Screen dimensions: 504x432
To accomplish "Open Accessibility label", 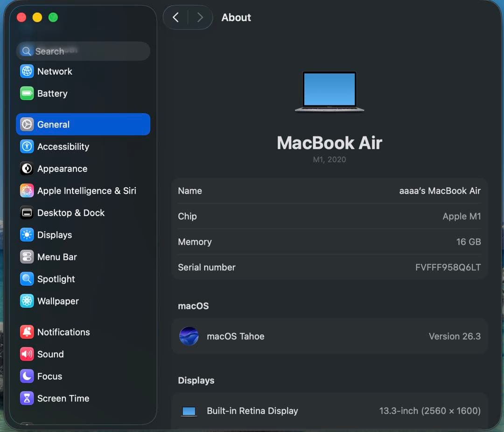I will [63, 147].
